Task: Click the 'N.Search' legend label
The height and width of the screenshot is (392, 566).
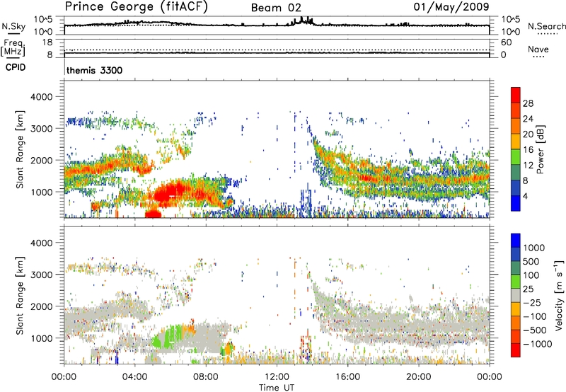Action: click(x=546, y=26)
